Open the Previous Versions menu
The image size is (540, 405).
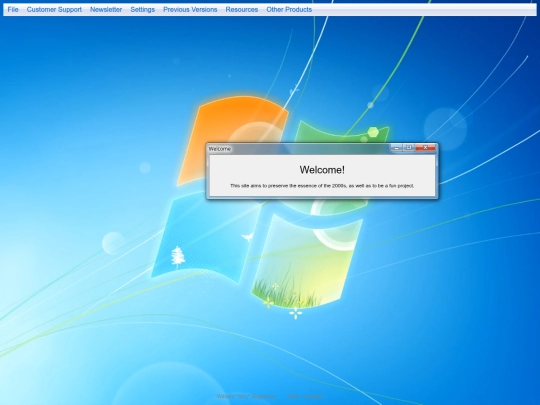(x=190, y=10)
